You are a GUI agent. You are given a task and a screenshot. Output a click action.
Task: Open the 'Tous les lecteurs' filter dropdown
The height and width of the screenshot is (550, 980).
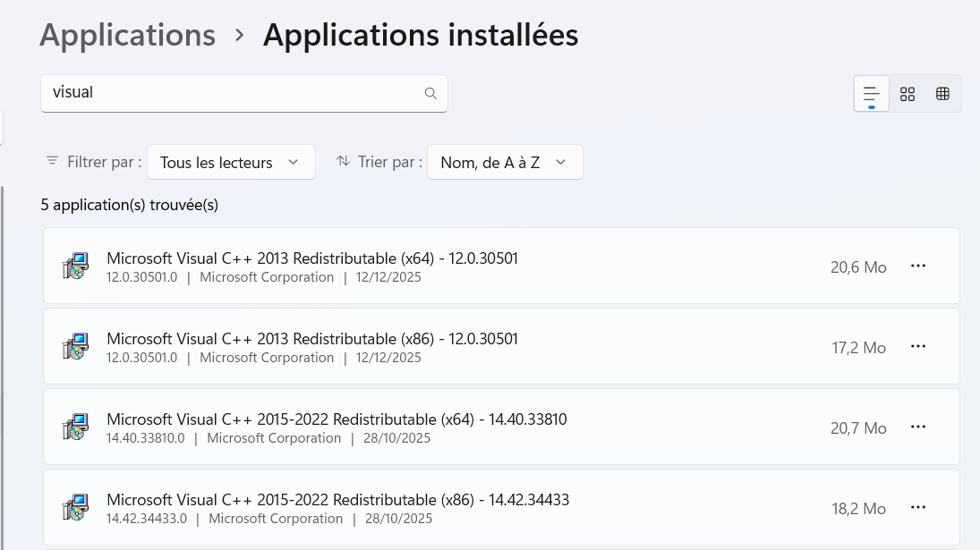(230, 162)
